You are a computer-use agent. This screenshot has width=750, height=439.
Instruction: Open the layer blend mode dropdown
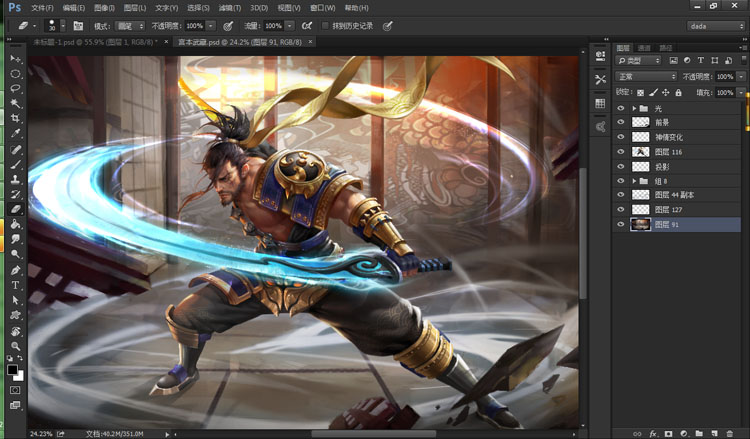pos(646,77)
